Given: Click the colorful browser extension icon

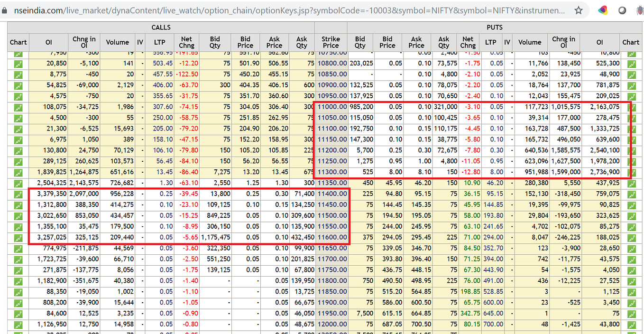Looking at the screenshot, I should 603,9.
